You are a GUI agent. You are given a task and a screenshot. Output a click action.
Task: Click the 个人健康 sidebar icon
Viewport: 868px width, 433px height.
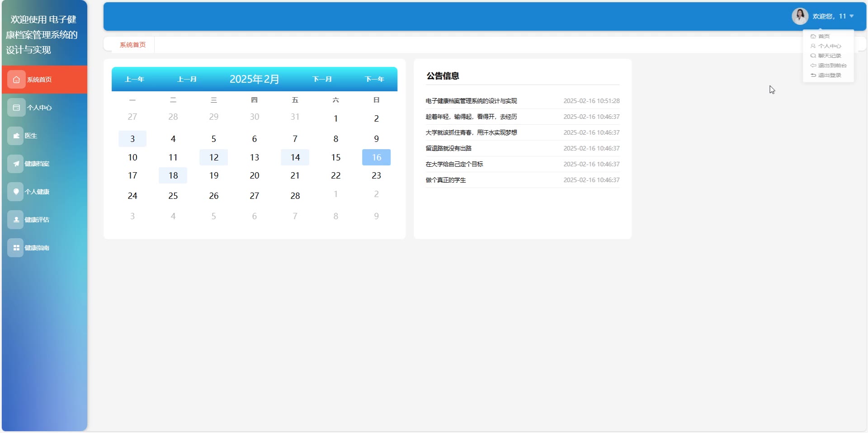[16, 192]
